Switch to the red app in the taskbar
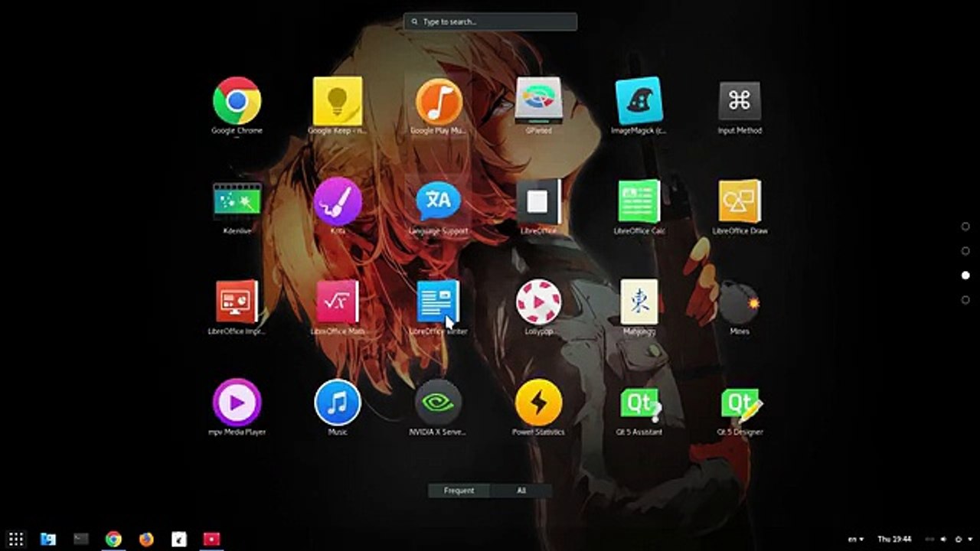Viewport: 980px width, 551px height. (x=212, y=539)
